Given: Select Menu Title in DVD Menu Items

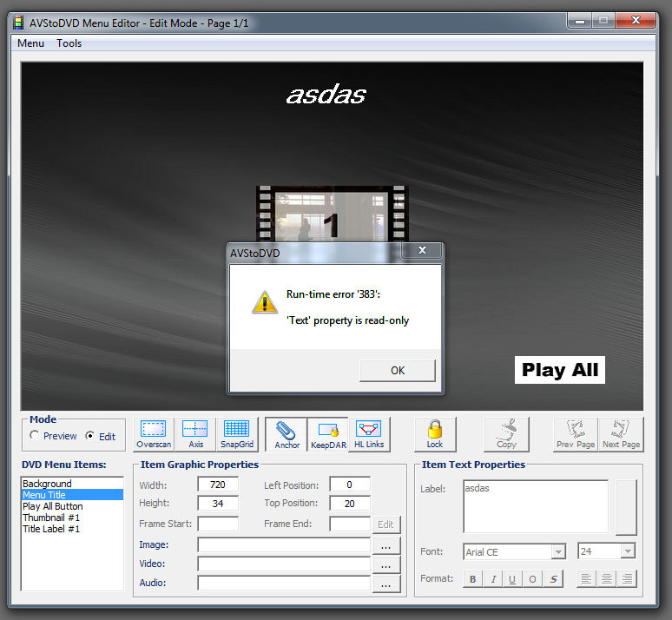Looking at the screenshot, I should 72,495.
